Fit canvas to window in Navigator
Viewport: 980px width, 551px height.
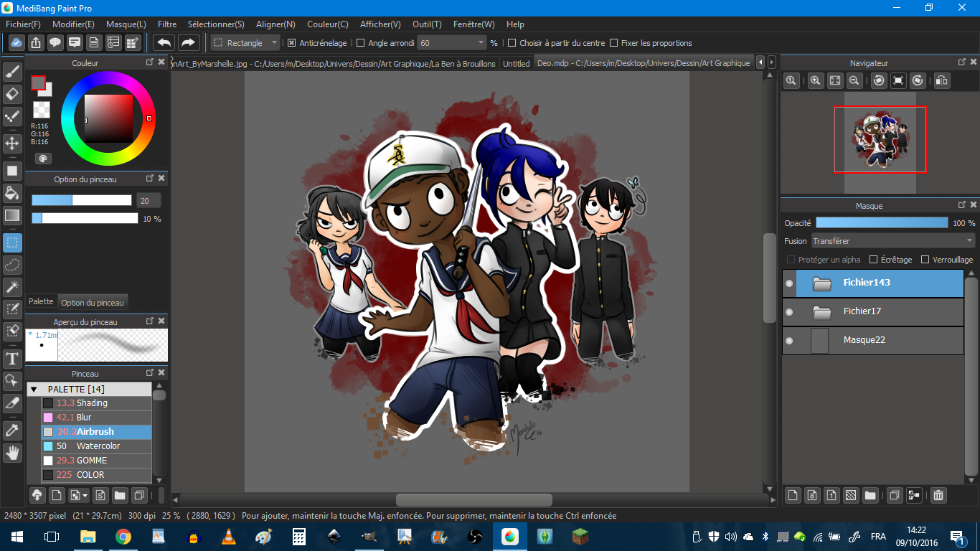(x=835, y=81)
